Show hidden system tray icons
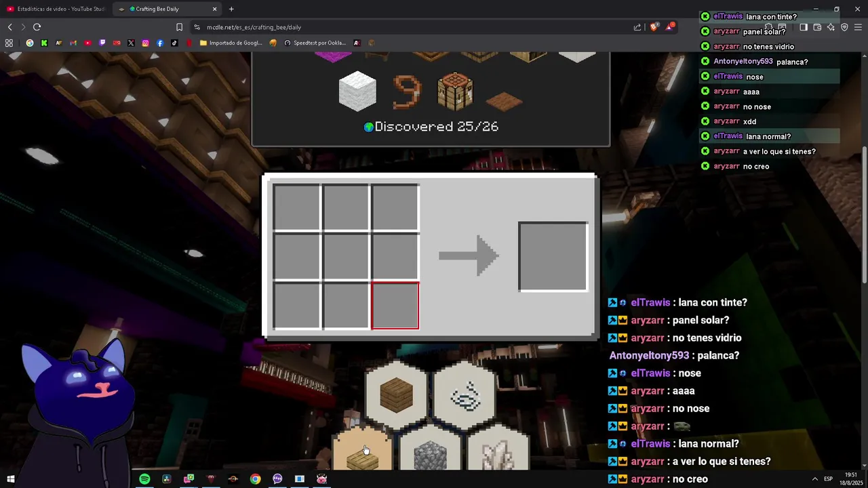 pyautogui.click(x=814, y=479)
